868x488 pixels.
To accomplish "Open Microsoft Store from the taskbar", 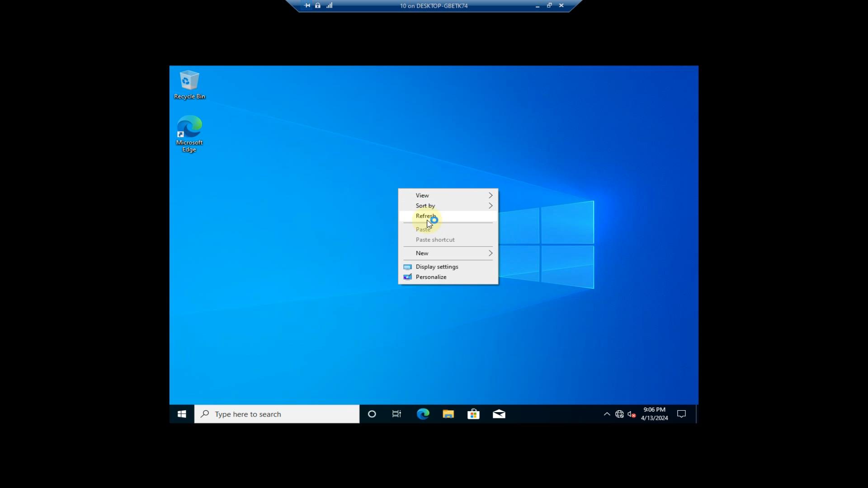I will pos(473,414).
